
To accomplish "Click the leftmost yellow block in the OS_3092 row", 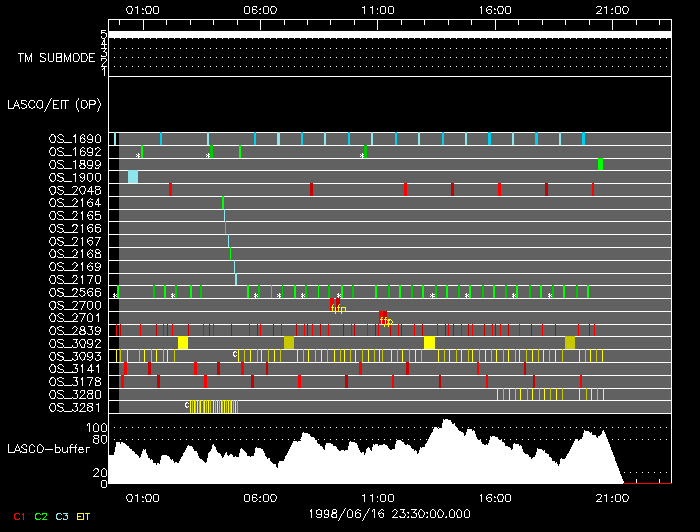I will pyautogui.click(x=183, y=342).
